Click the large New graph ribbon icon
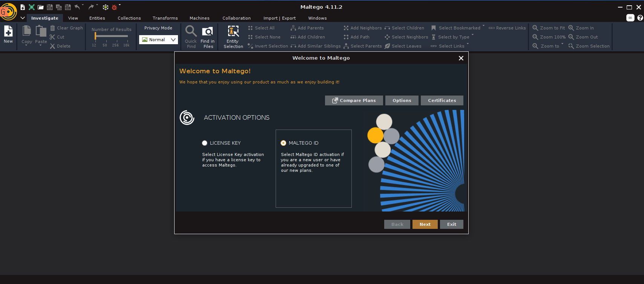The height and width of the screenshot is (284, 644). pyautogui.click(x=8, y=34)
